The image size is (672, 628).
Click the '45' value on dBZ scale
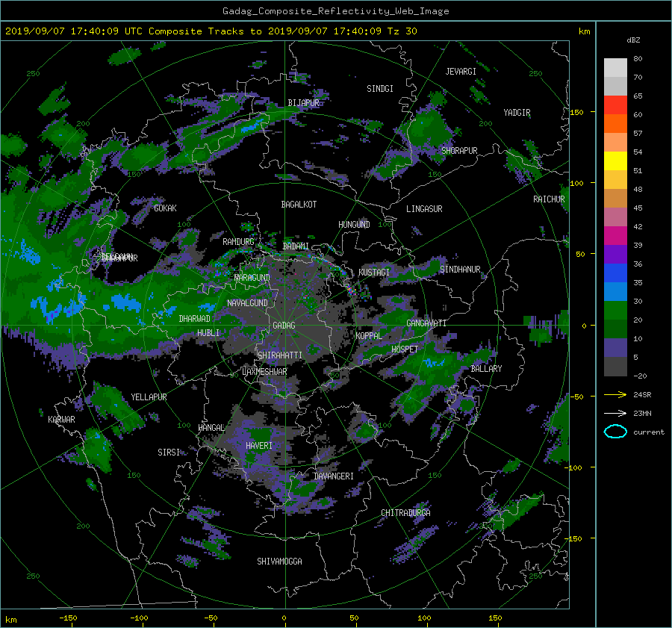(638, 208)
